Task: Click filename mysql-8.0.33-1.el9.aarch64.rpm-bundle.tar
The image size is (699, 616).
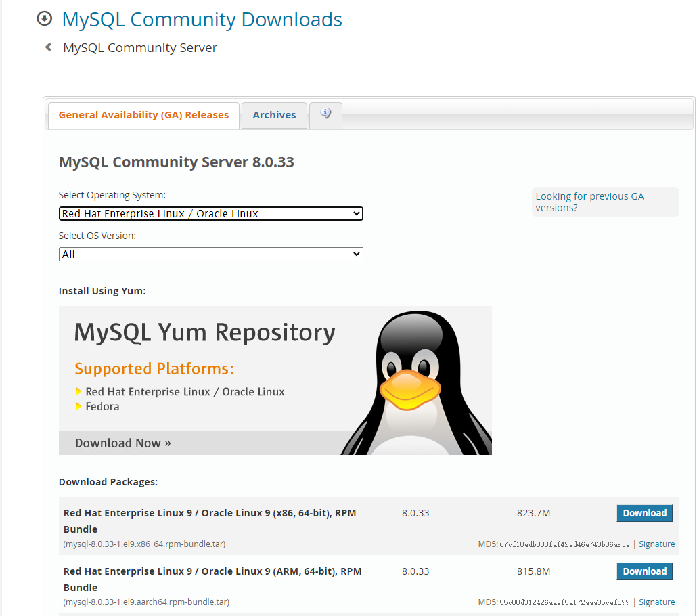Action: pyautogui.click(x=146, y=602)
